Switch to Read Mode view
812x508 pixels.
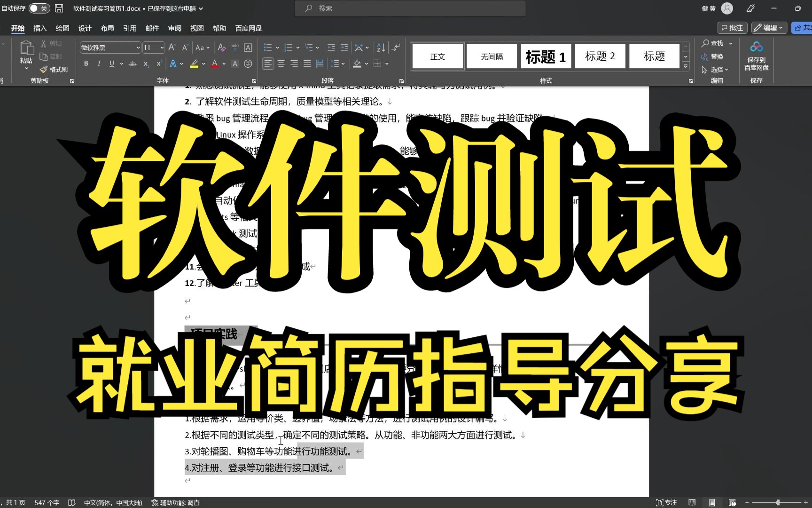click(692, 502)
